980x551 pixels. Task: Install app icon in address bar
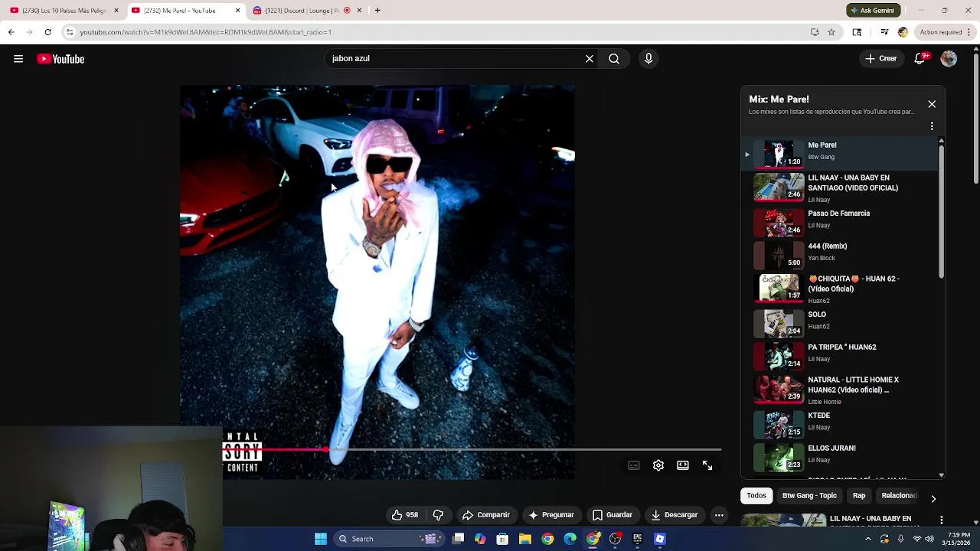[x=815, y=32]
